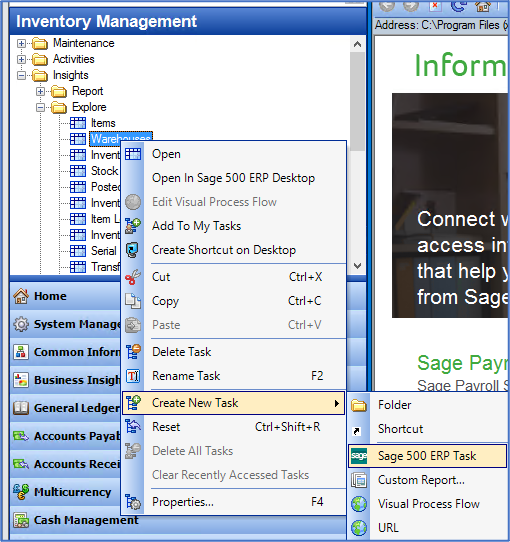Click the Copy pages icon
Screen dimensions: 510x542
click(133, 301)
